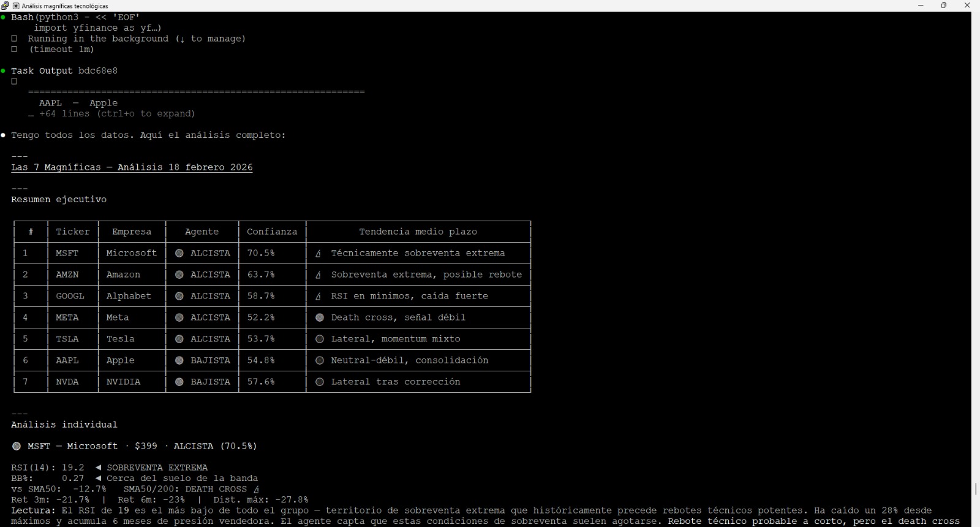Click the 'SMA50/200: DEATH CROSS' indicator text
The image size is (980, 527).
pos(185,489)
